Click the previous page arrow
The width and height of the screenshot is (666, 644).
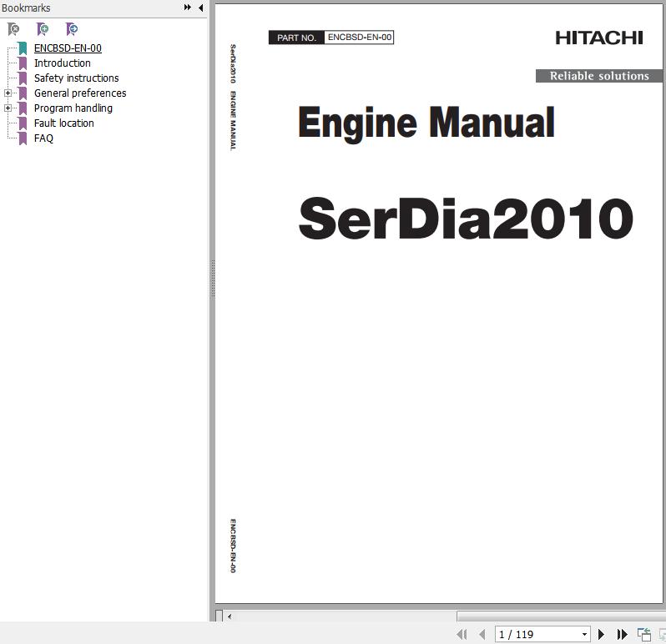tap(482, 635)
